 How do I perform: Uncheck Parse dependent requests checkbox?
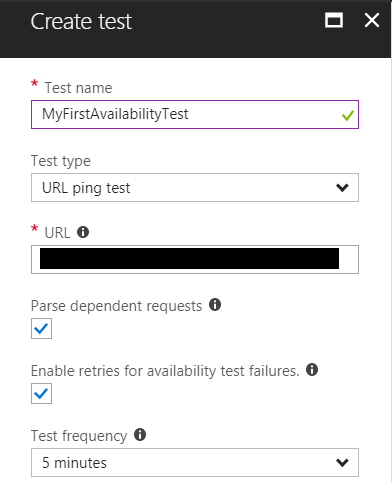pos(41,328)
